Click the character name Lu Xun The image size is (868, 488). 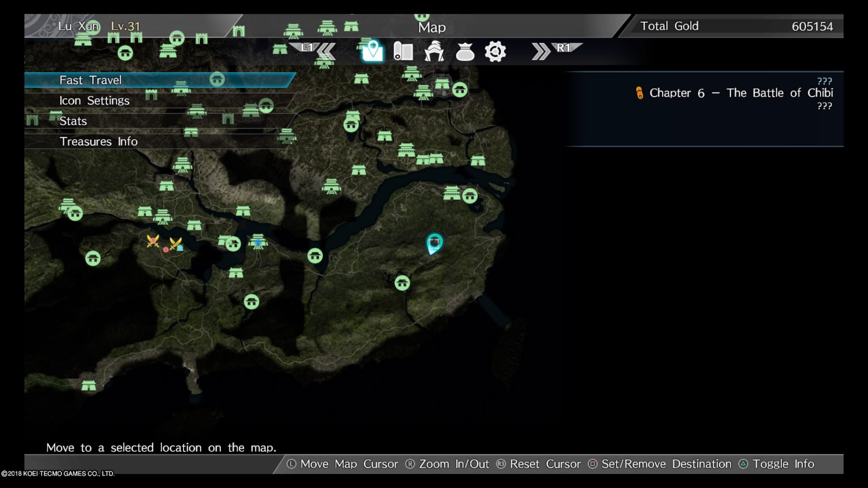pos(79,26)
